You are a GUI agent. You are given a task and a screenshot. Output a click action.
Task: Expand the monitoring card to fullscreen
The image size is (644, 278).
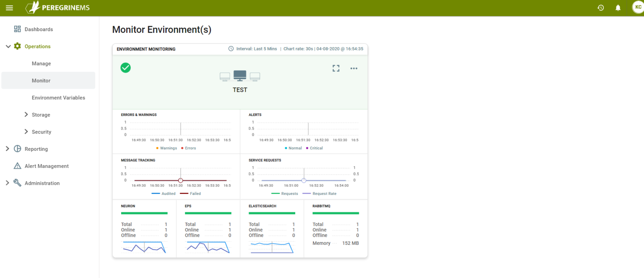pos(336,68)
